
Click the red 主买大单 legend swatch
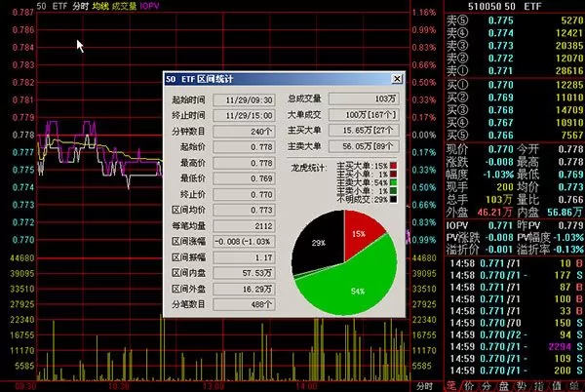pyautogui.click(x=393, y=166)
